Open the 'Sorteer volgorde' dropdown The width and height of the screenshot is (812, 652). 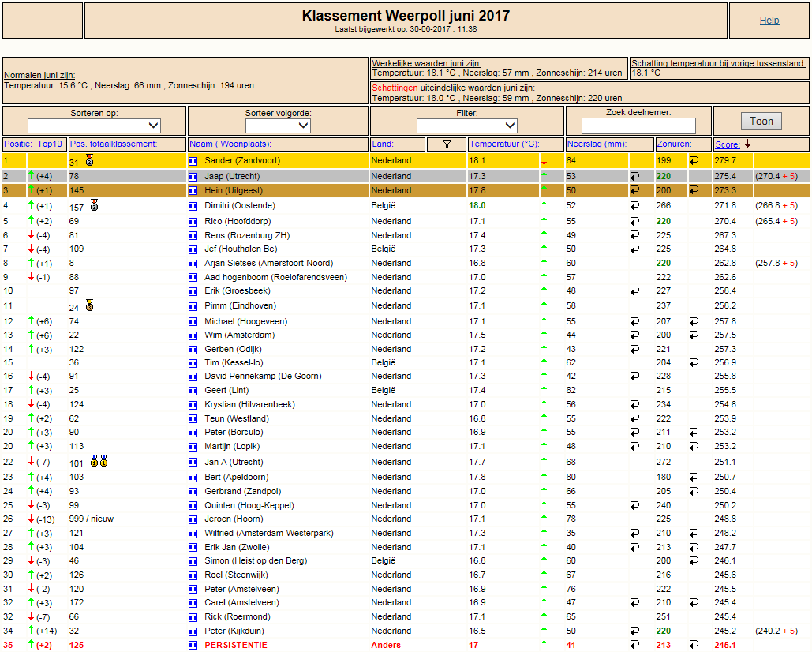(x=278, y=126)
